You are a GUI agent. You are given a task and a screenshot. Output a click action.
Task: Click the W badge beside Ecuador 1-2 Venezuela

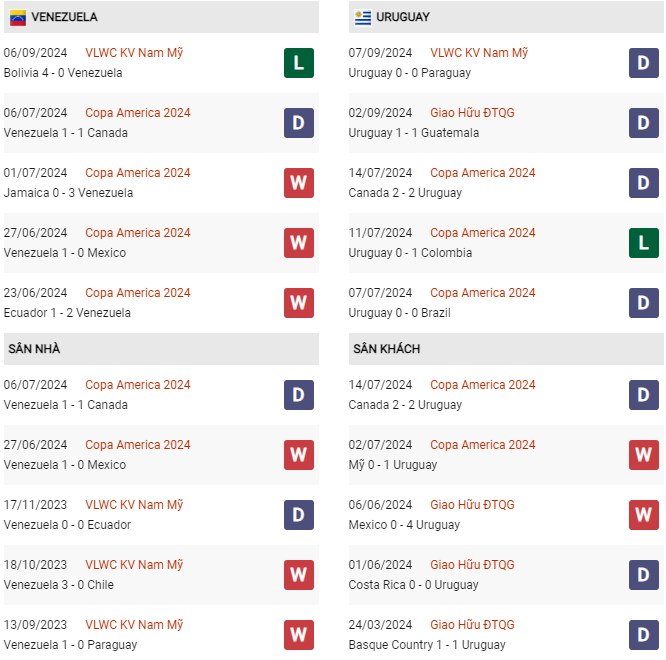(x=299, y=303)
